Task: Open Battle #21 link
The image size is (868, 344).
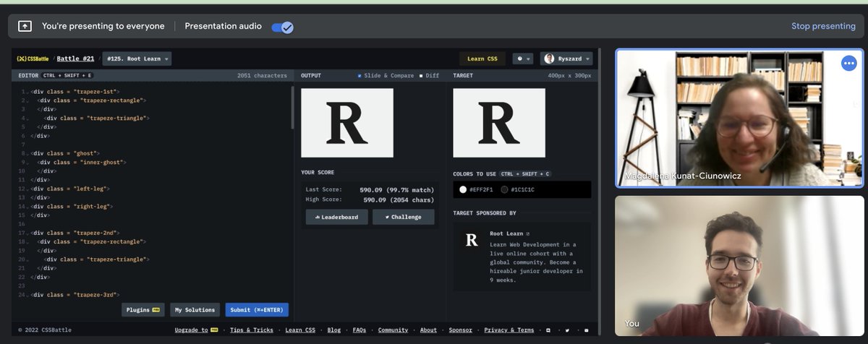Action: tap(75, 59)
